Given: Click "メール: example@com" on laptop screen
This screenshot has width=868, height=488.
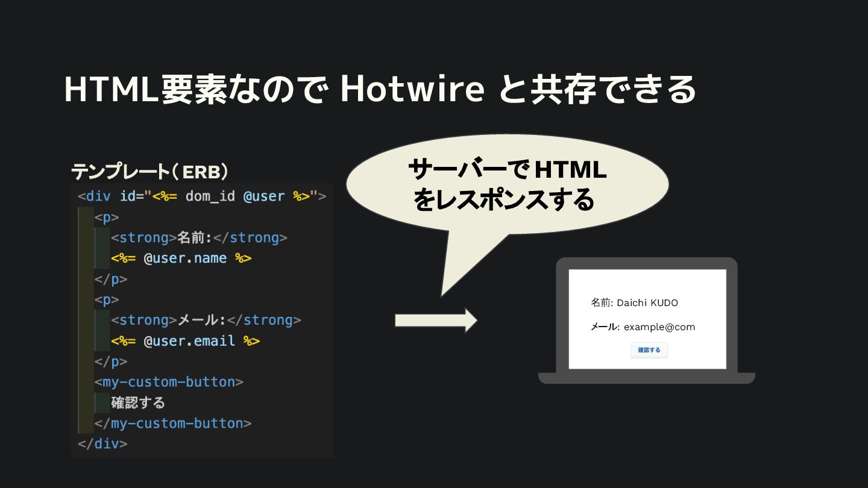Looking at the screenshot, I should coord(643,327).
